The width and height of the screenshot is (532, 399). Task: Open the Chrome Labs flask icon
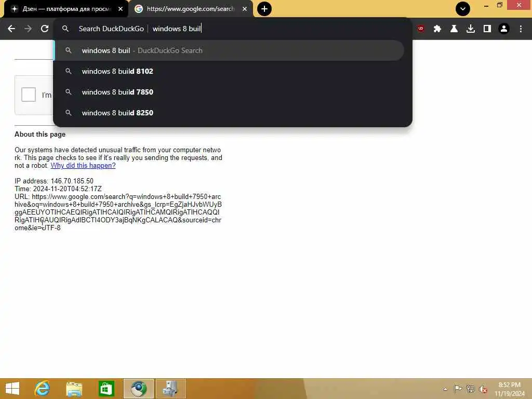[454, 29]
